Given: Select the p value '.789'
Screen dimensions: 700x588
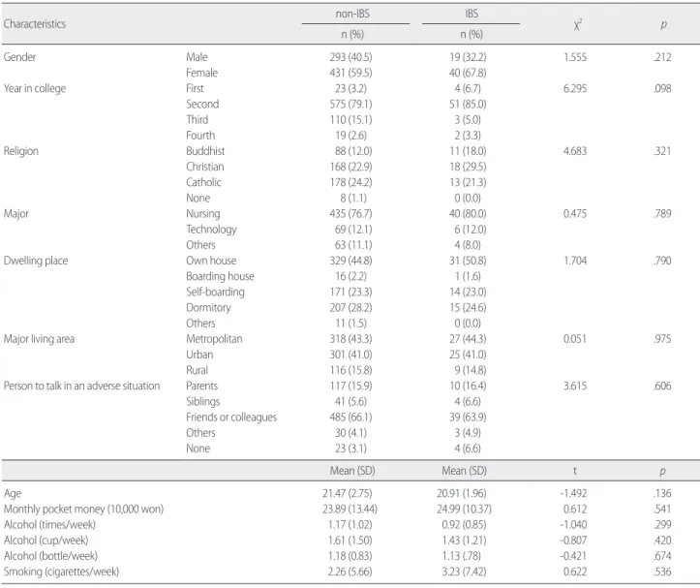Looking at the screenshot, I should 661,213.
